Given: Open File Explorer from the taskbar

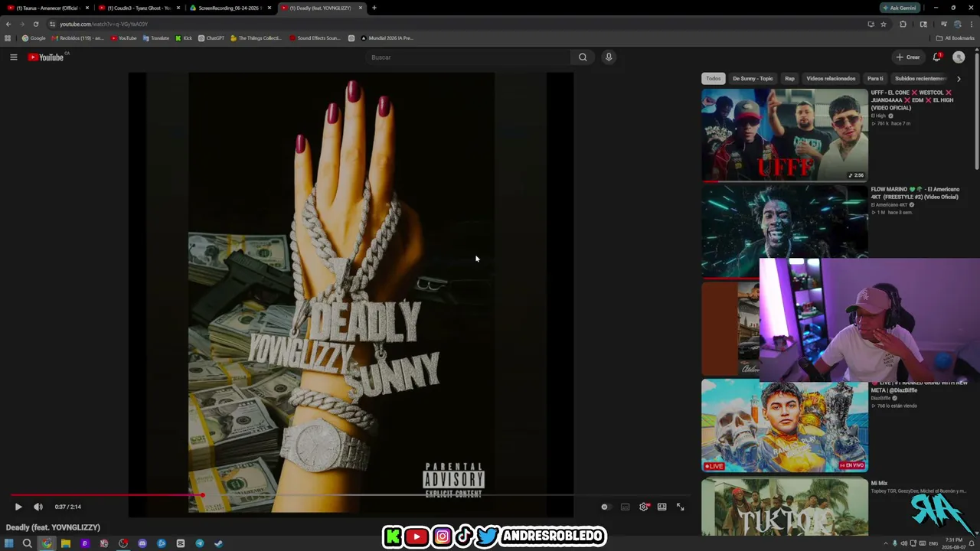Looking at the screenshot, I should [x=66, y=543].
